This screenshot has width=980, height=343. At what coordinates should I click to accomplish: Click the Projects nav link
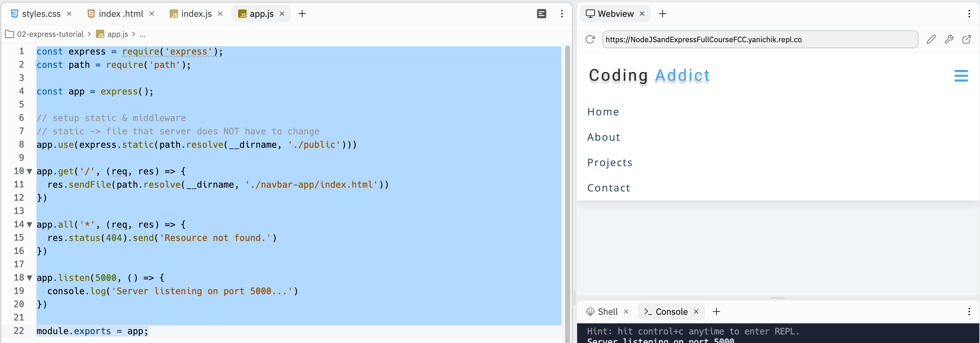point(609,163)
